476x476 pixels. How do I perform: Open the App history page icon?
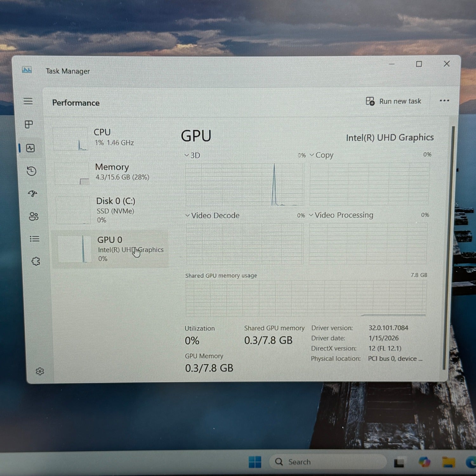pyautogui.click(x=31, y=171)
